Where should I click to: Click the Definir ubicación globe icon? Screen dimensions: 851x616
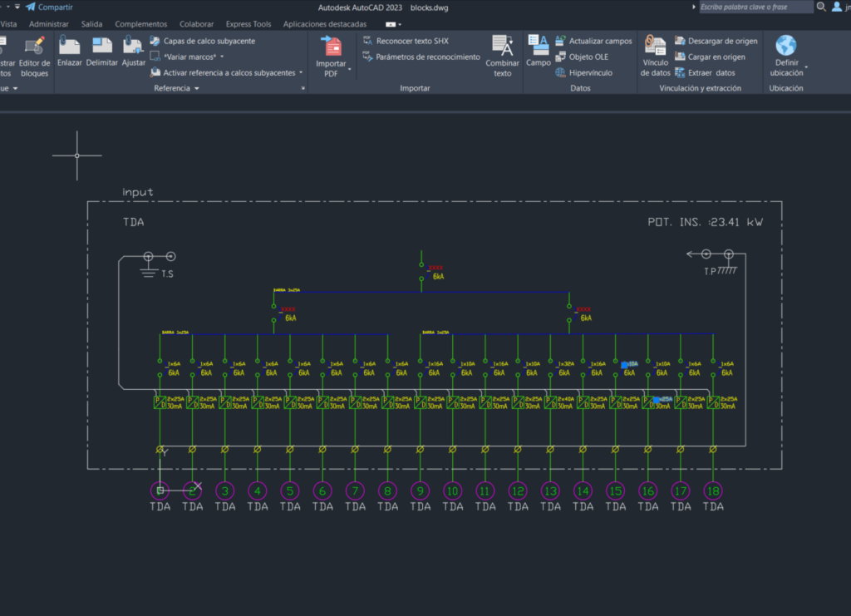785,47
